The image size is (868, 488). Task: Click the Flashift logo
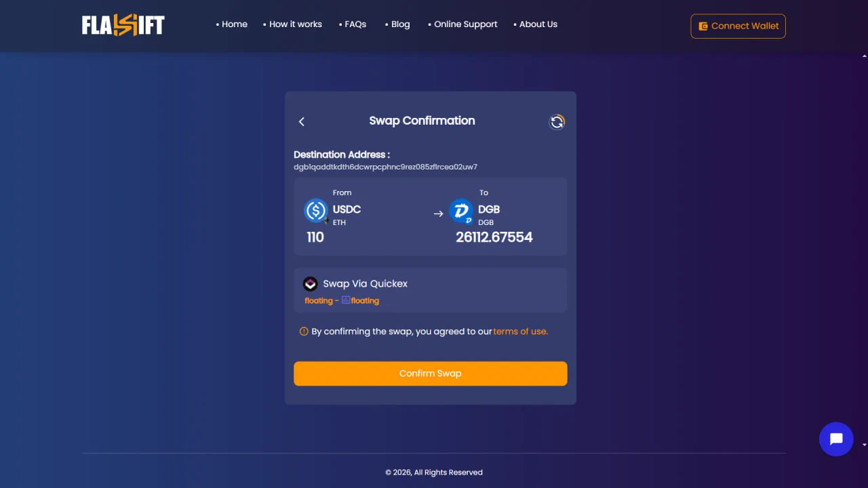click(123, 26)
